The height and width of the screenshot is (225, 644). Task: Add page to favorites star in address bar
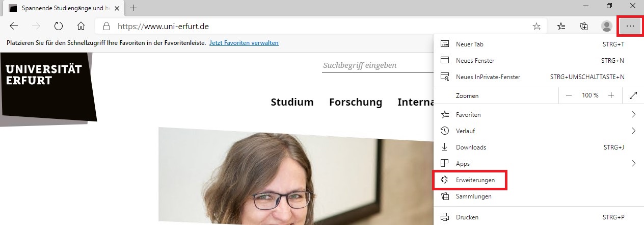536,26
